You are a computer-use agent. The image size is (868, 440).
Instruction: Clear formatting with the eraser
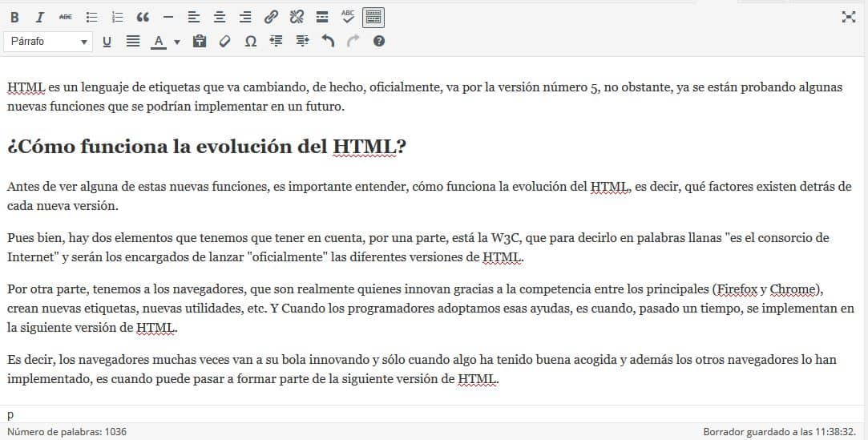[x=224, y=42]
